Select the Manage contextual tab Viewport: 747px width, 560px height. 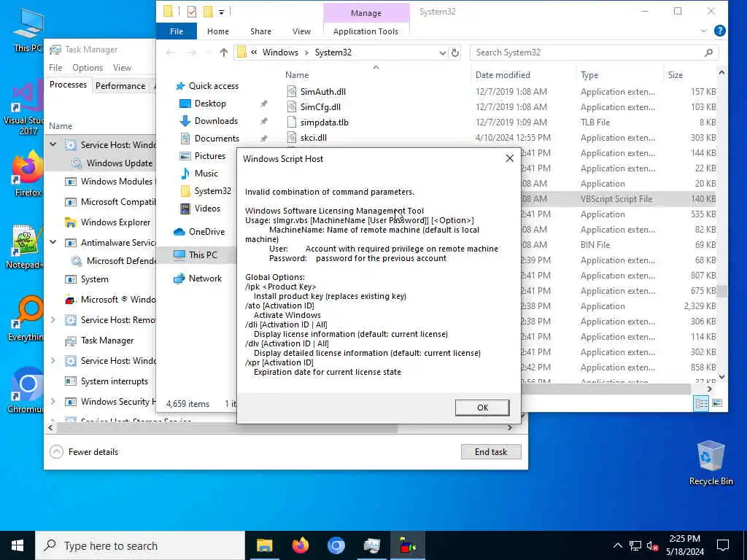coord(366,13)
